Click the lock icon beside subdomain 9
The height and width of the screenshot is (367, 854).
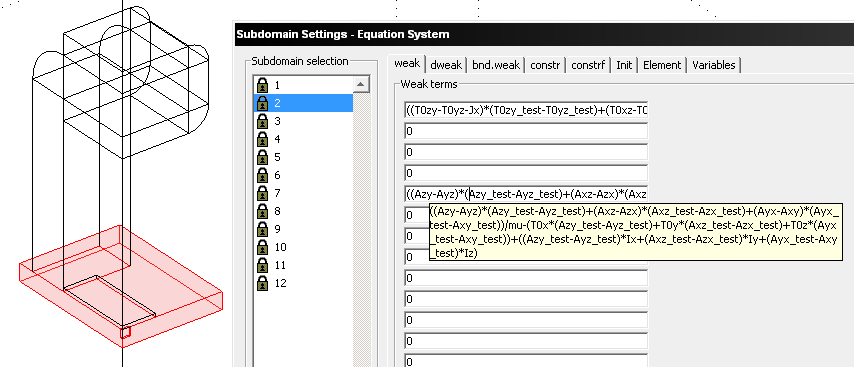[263, 229]
